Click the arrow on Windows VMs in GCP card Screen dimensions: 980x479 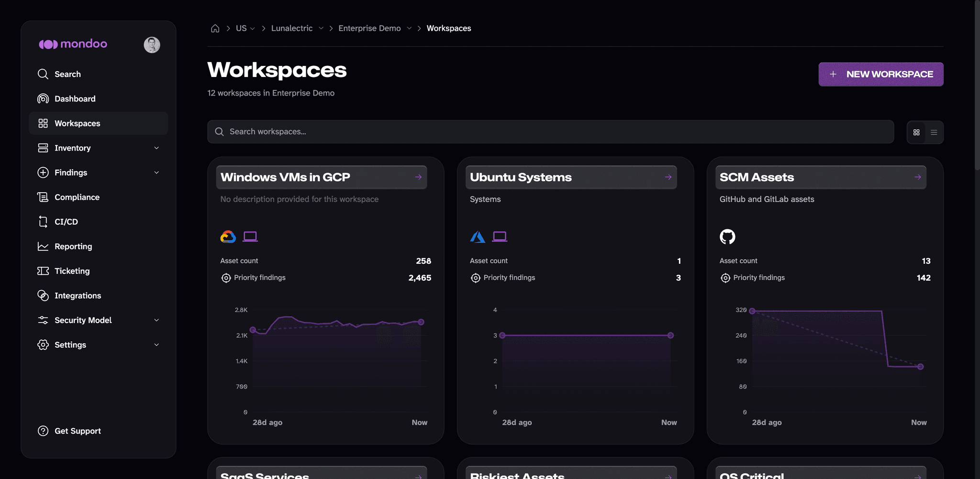pos(418,177)
